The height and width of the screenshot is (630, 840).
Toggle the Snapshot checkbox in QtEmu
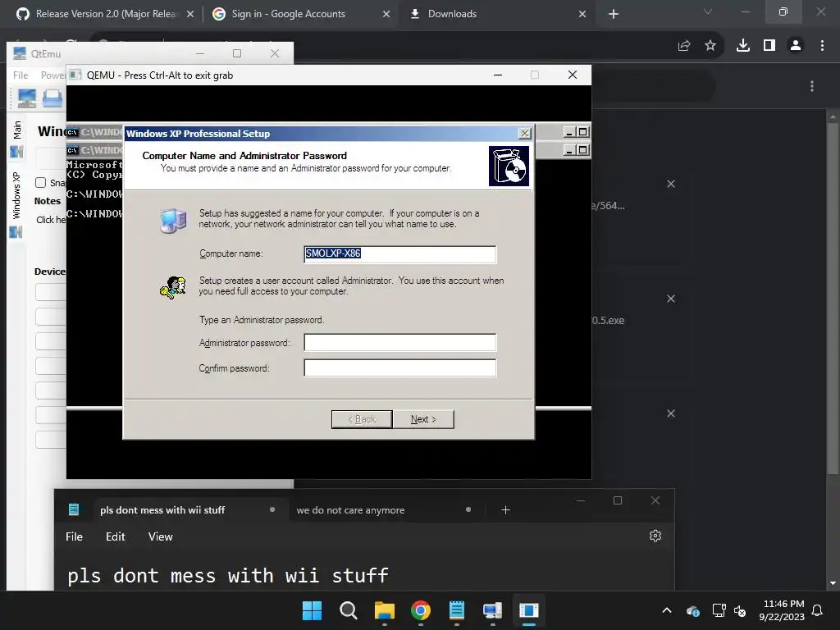41,183
